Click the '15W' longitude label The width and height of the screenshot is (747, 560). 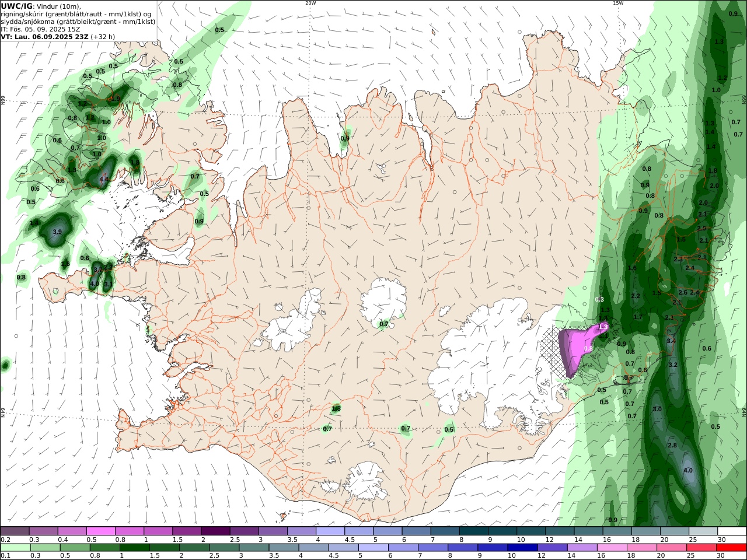tap(617, 3)
